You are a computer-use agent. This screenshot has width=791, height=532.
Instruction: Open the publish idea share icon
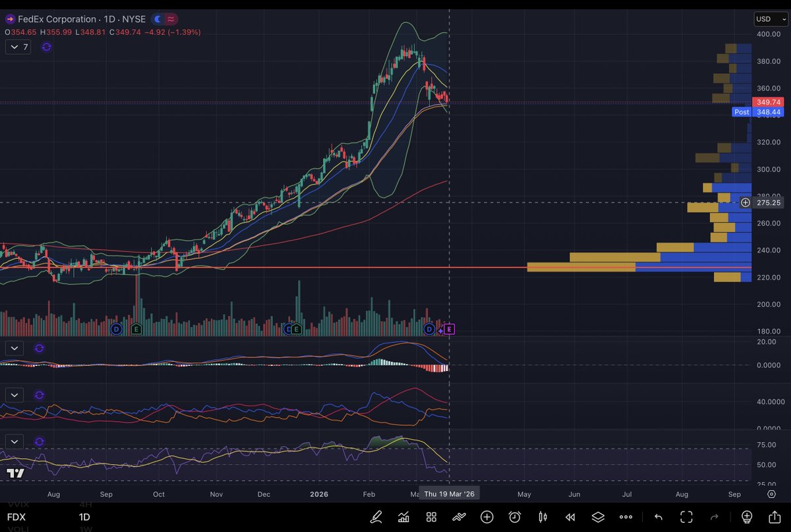coord(773,517)
